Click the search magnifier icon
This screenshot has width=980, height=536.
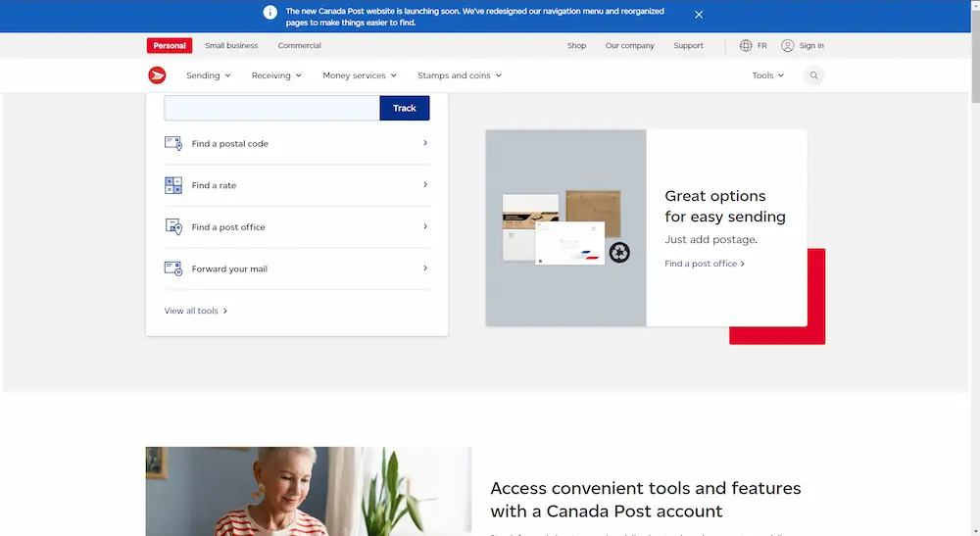point(813,75)
